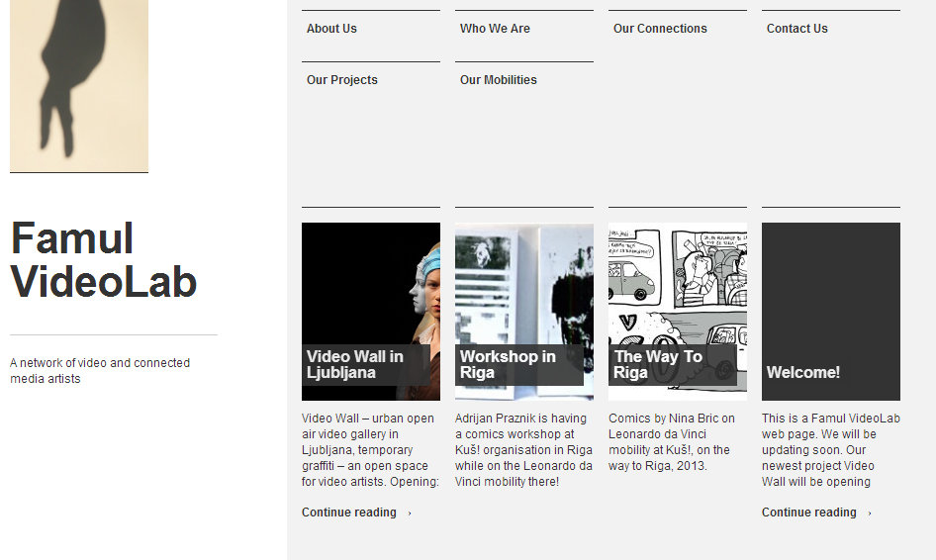The image size is (936, 560).
Task: Click the shadow hand logo image
Action: click(x=79, y=84)
